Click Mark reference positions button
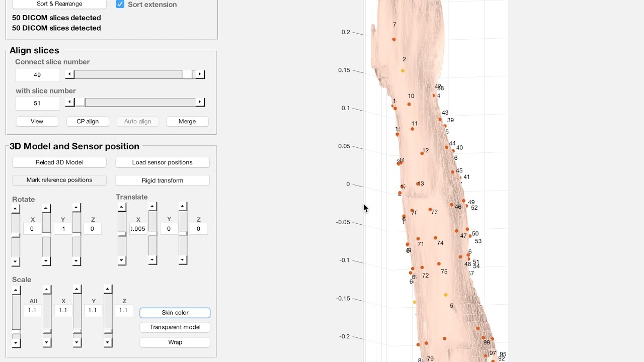Screen dimensions: 644x362 pos(59,180)
